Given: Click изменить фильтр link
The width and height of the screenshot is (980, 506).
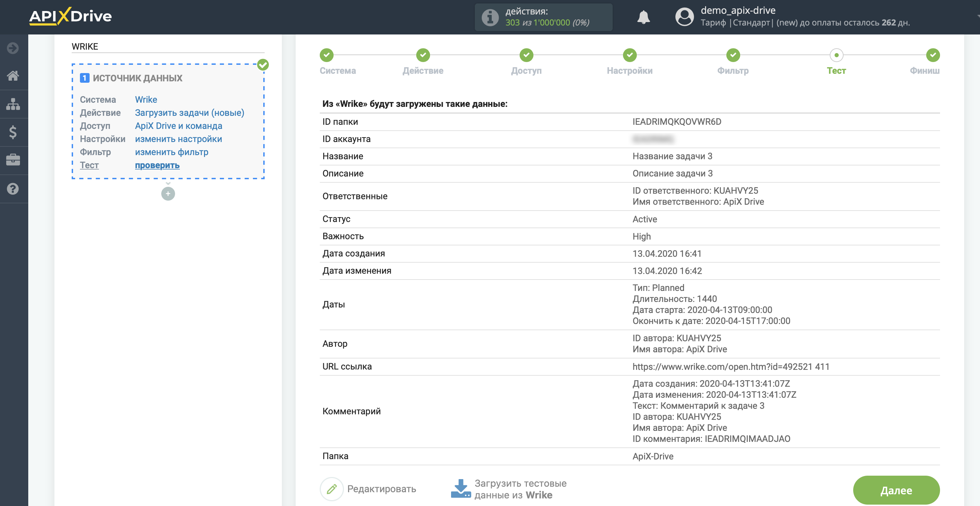Looking at the screenshot, I should pyautogui.click(x=172, y=152).
